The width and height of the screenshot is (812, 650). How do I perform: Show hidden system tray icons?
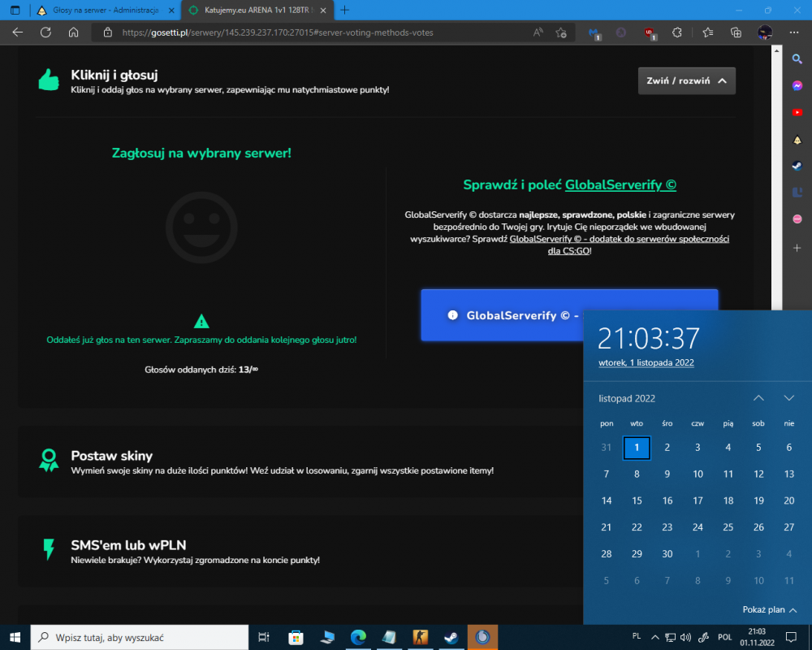[x=654, y=637]
